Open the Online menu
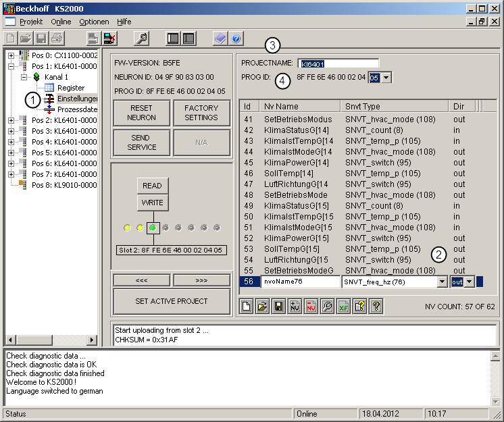This screenshot has width=504, height=422. [x=61, y=22]
